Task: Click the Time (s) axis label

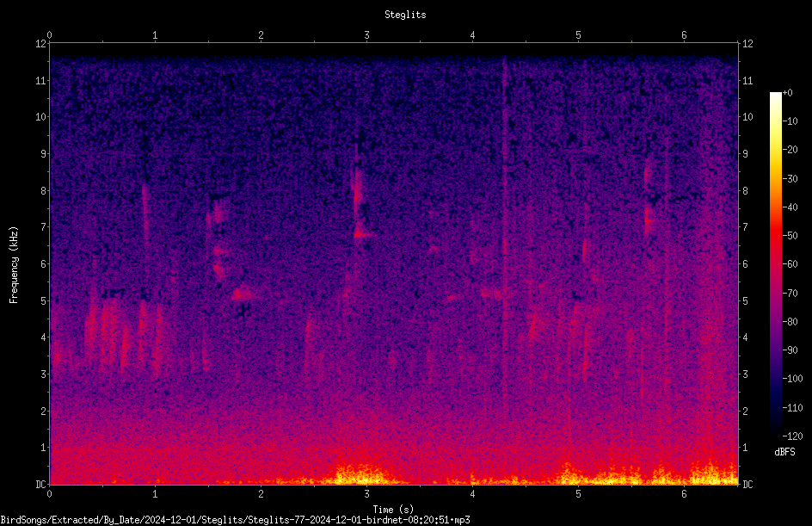Action: pyautogui.click(x=393, y=510)
